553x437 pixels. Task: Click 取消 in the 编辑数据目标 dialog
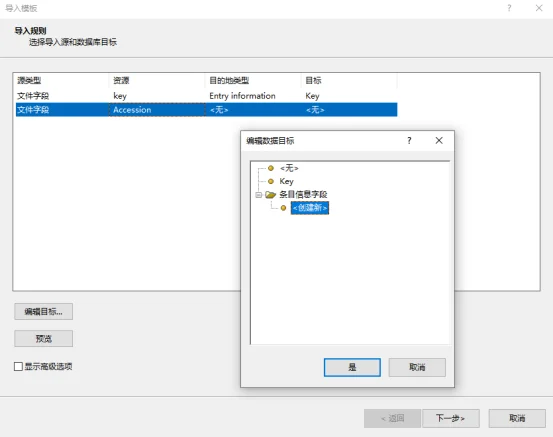417,367
